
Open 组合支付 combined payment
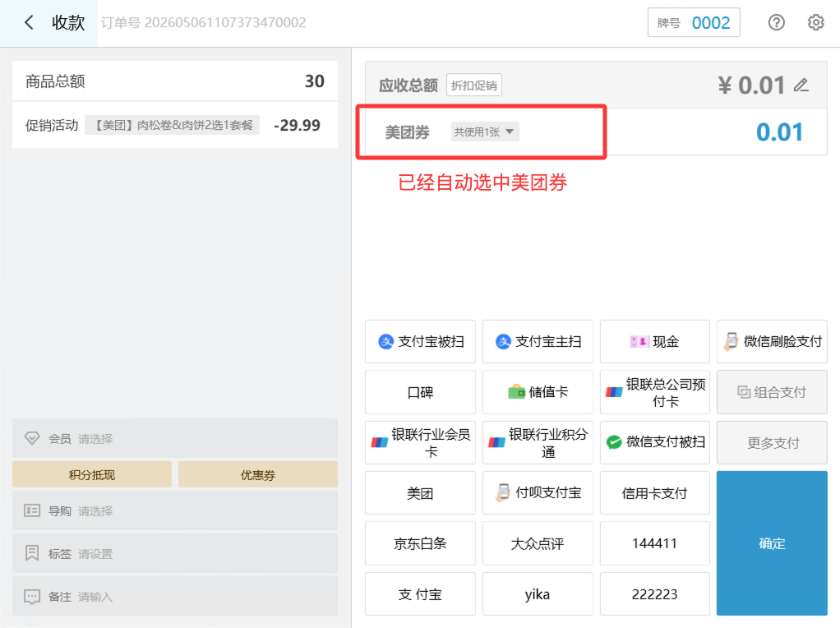point(772,392)
